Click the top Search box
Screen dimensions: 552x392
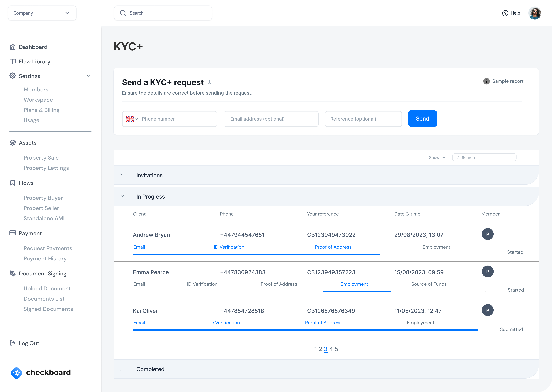[163, 13]
